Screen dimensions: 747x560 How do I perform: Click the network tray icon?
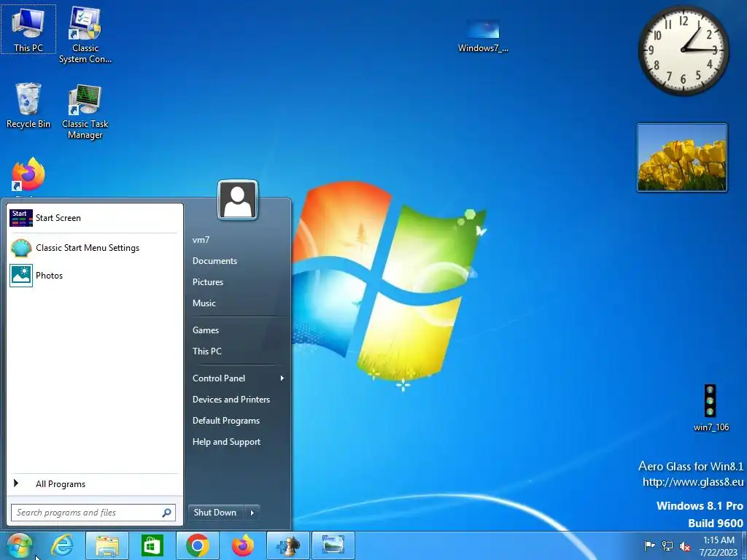(x=667, y=546)
